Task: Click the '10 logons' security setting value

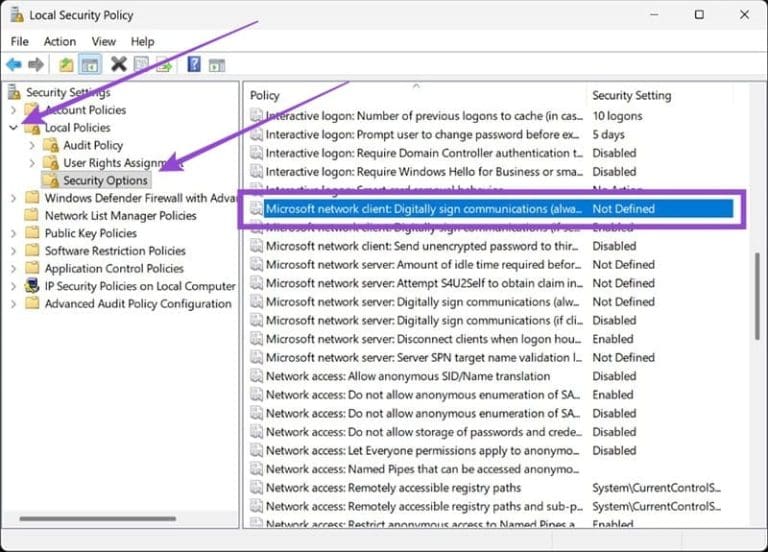Action: pos(617,116)
